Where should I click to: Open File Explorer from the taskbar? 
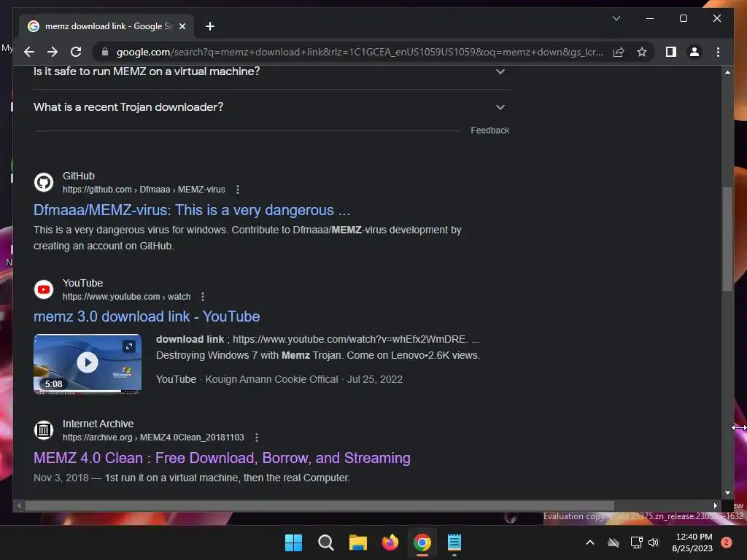click(357, 542)
